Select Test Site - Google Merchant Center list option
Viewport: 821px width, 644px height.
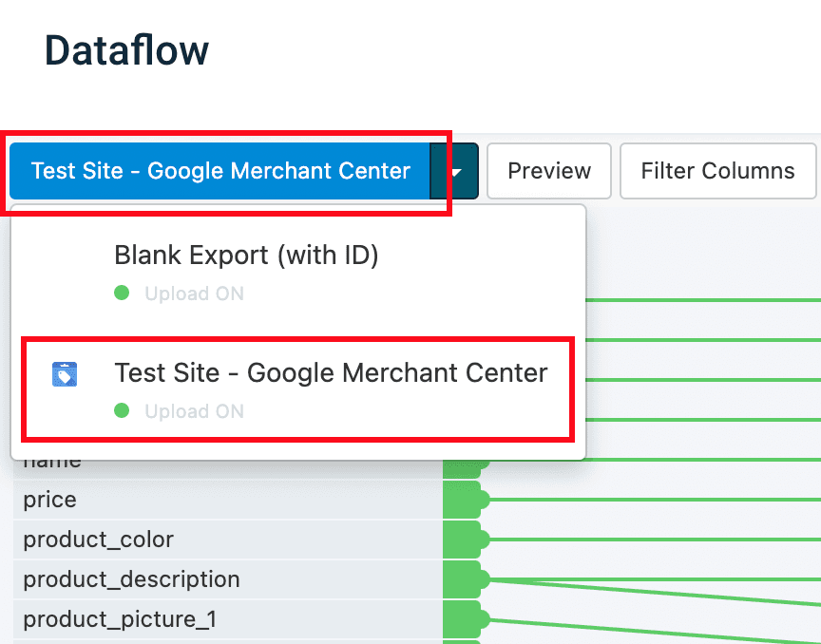(x=331, y=373)
